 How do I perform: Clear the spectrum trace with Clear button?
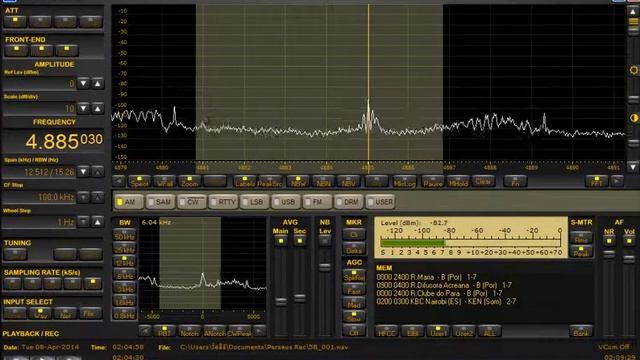[483, 181]
